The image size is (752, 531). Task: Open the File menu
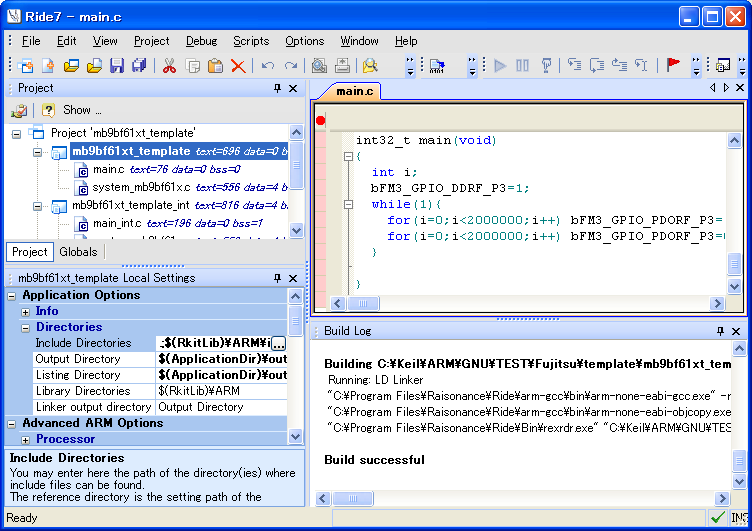pyautogui.click(x=31, y=41)
